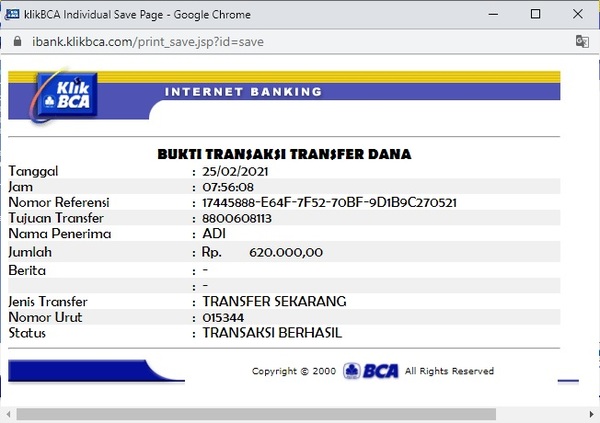This screenshot has width=600, height=423.
Task: Click the value TRANSFER SEKARANG
Action: click(x=274, y=301)
